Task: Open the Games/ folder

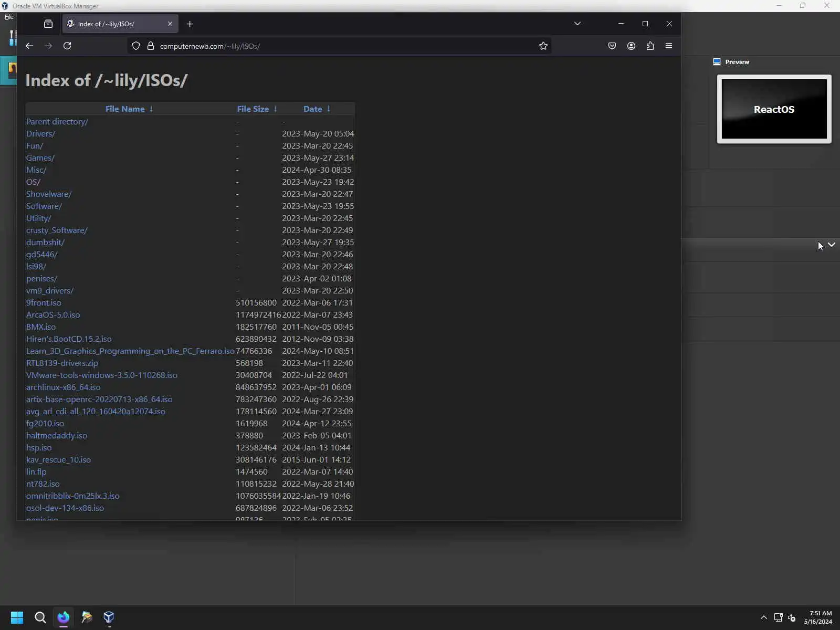Action: pyautogui.click(x=40, y=158)
